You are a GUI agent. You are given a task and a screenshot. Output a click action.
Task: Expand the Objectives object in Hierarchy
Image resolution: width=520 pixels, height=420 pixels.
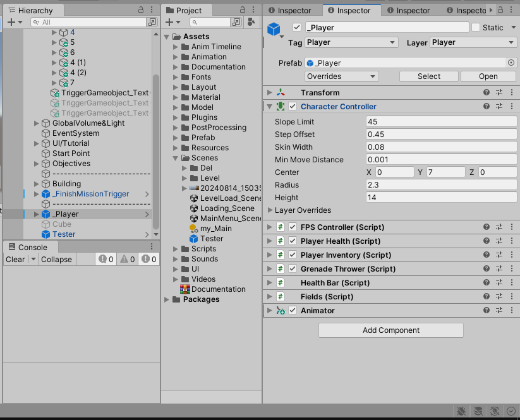[x=36, y=163]
